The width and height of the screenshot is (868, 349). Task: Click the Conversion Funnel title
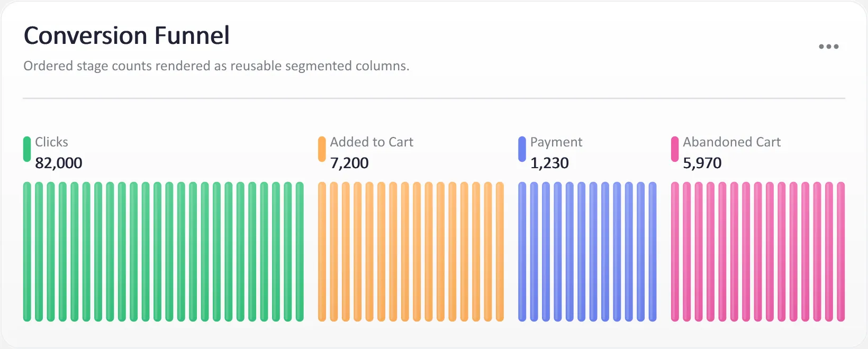tap(126, 36)
